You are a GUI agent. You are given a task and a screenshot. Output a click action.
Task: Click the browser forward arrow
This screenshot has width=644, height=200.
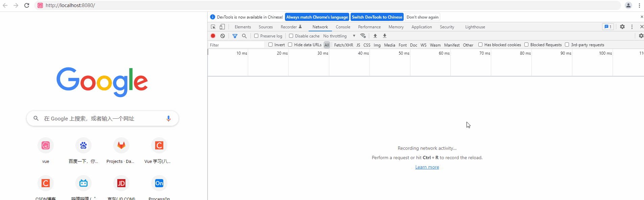pos(16,5)
